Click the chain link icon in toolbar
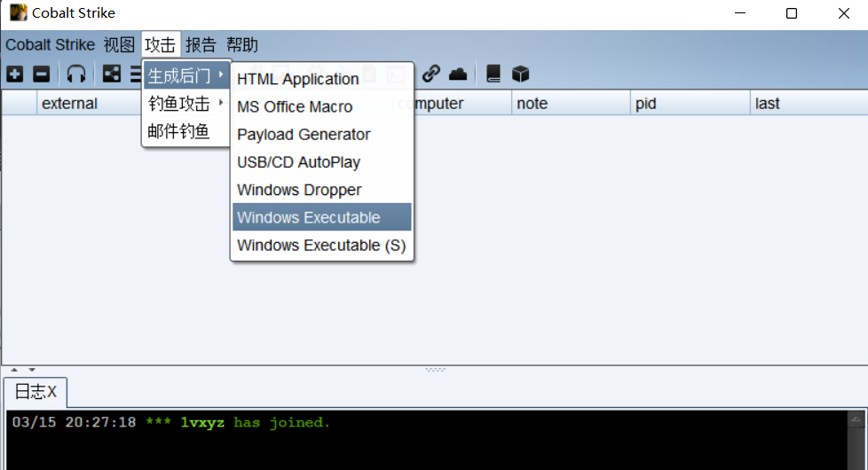Image resolution: width=868 pixels, height=470 pixels. [x=431, y=74]
